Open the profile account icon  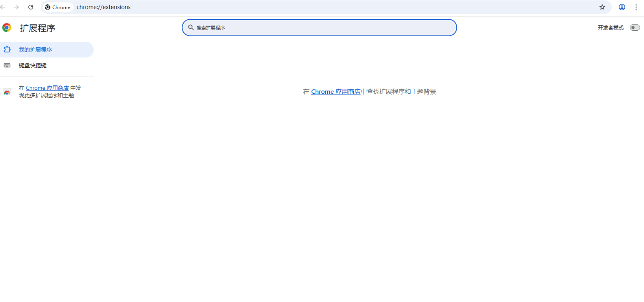coord(622,7)
